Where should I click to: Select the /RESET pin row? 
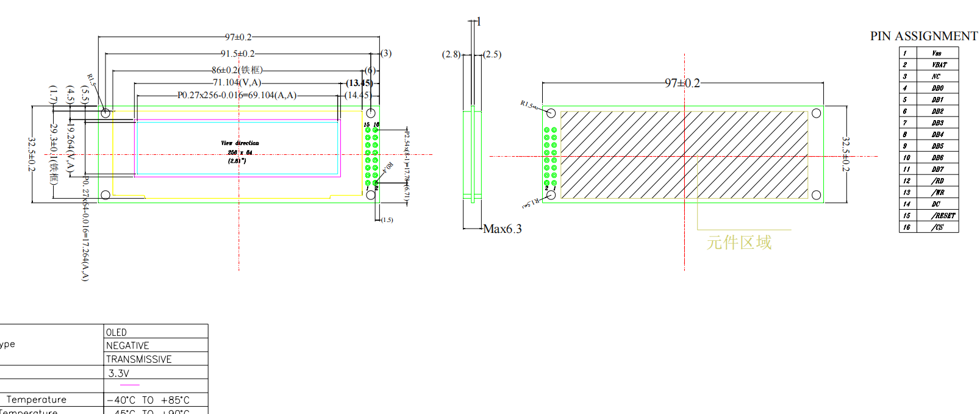[x=943, y=216]
